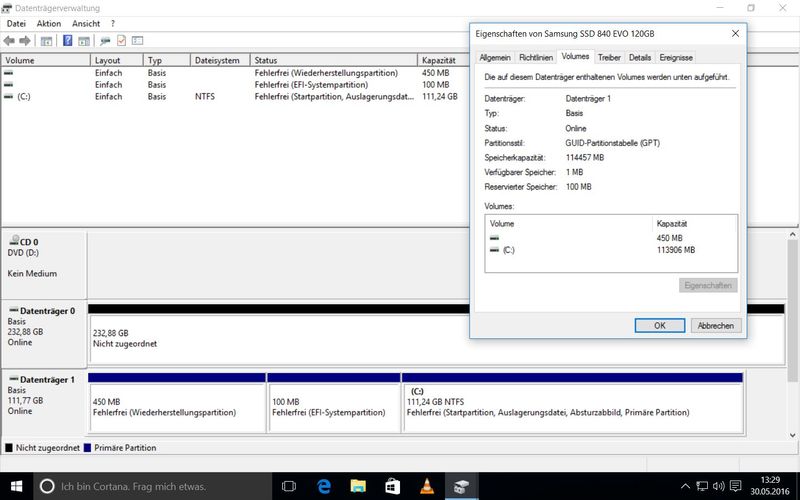
Task: Open the Datei menu
Action: [16, 23]
